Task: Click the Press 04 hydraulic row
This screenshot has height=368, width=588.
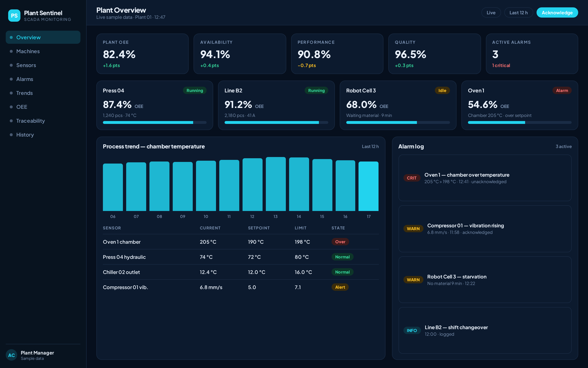Action: tap(241, 257)
